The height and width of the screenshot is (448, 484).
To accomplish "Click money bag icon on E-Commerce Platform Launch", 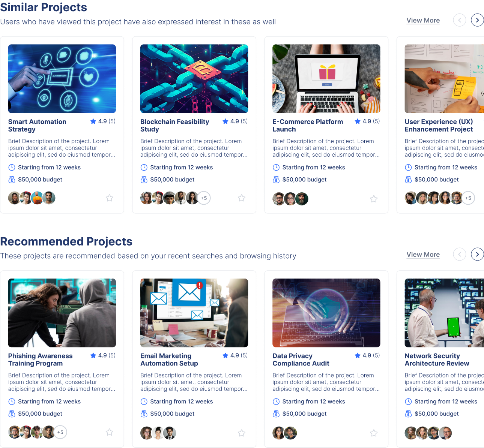I will [x=276, y=180].
